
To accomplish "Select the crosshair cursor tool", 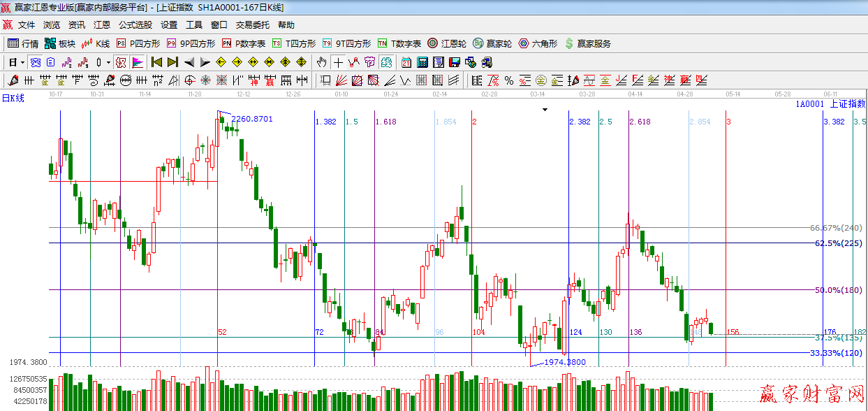I will coord(338,62).
